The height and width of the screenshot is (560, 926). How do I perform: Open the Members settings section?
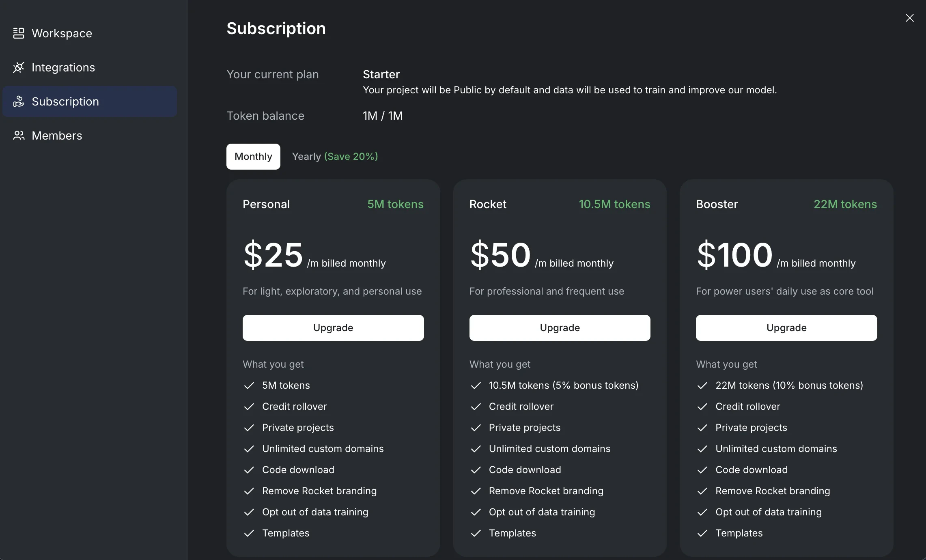coord(57,136)
